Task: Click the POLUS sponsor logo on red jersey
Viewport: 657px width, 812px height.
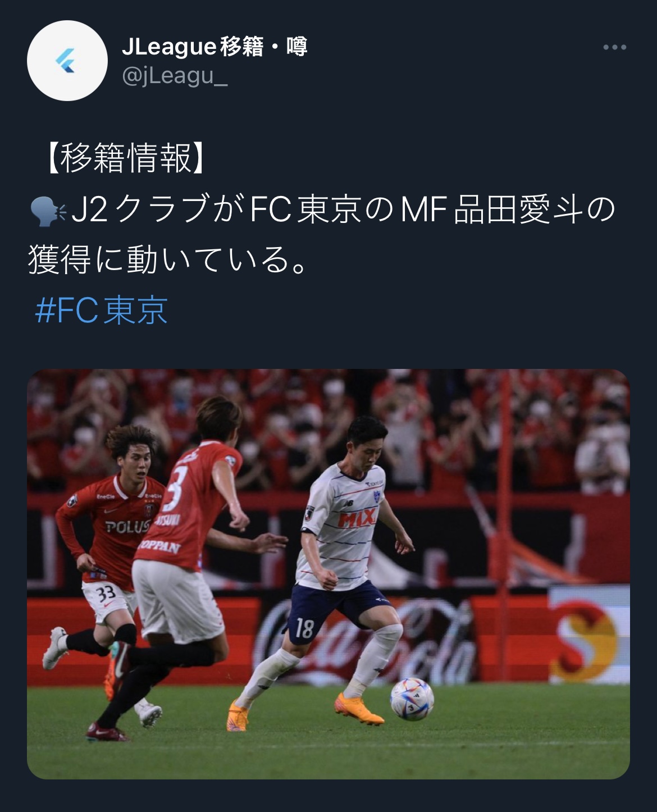Action: click(x=128, y=527)
